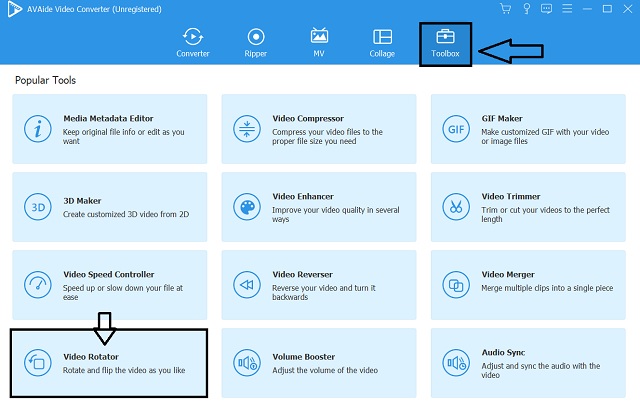Open the feedback chat icon
The width and height of the screenshot is (640, 415).
[546, 9]
